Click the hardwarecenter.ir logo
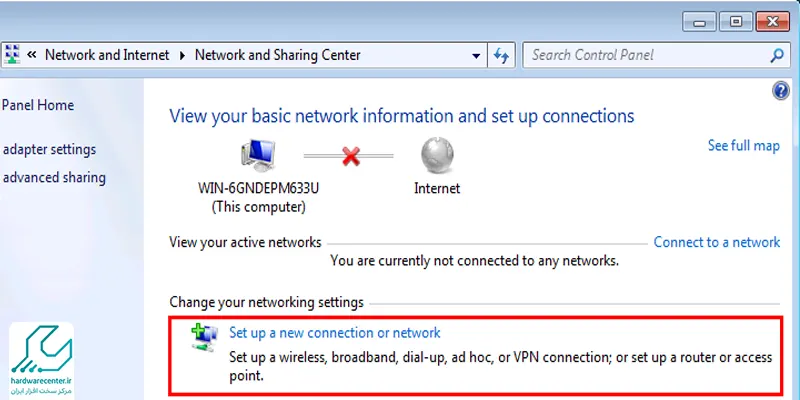The height and width of the screenshot is (400, 800). click(x=41, y=360)
